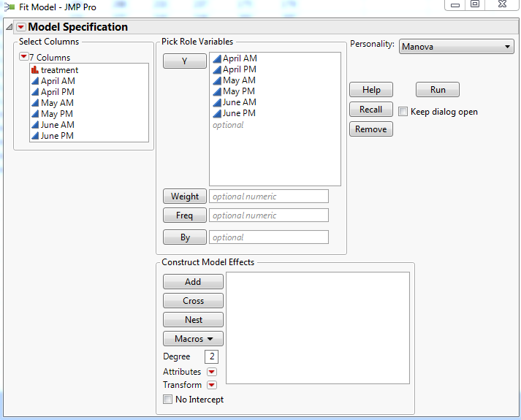Enable the No Intercept checkbox
The width and height of the screenshot is (521, 420).
click(168, 399)
